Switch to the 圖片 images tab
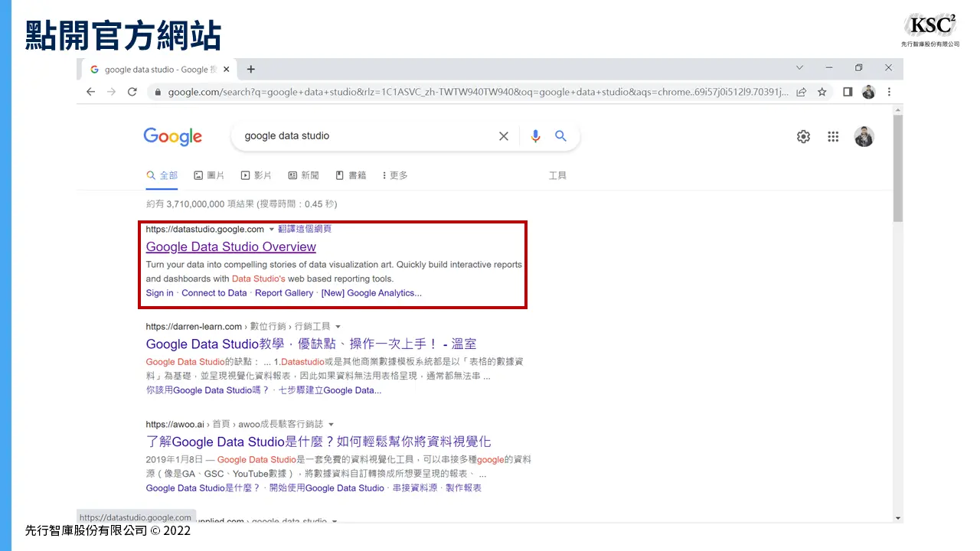The image size is (980, 551). click(x=209, y=175)
